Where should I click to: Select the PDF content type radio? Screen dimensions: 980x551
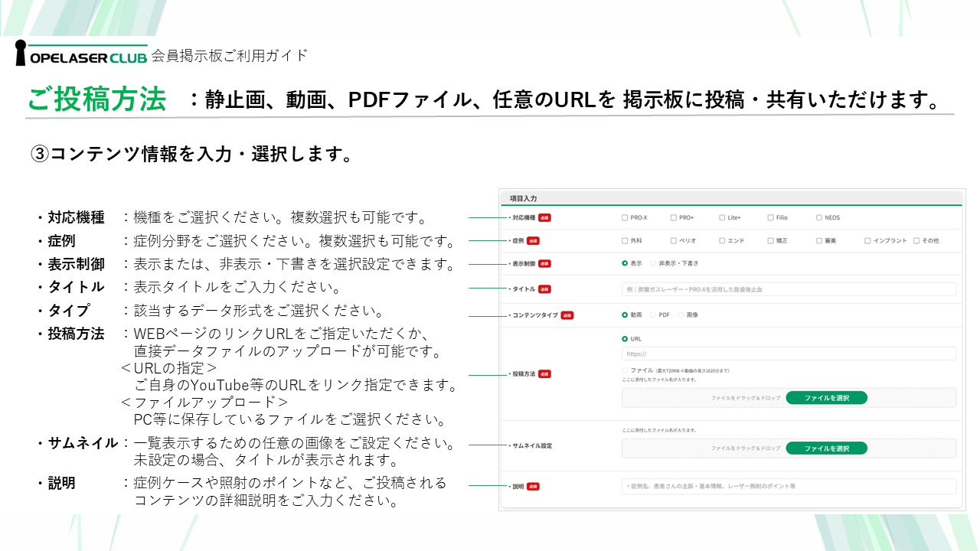click(652, 315)
